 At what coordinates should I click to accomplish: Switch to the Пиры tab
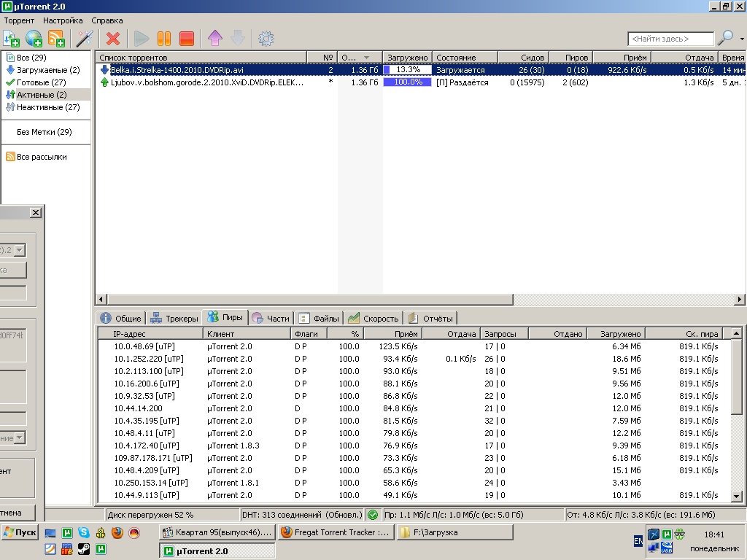[225, 317]
